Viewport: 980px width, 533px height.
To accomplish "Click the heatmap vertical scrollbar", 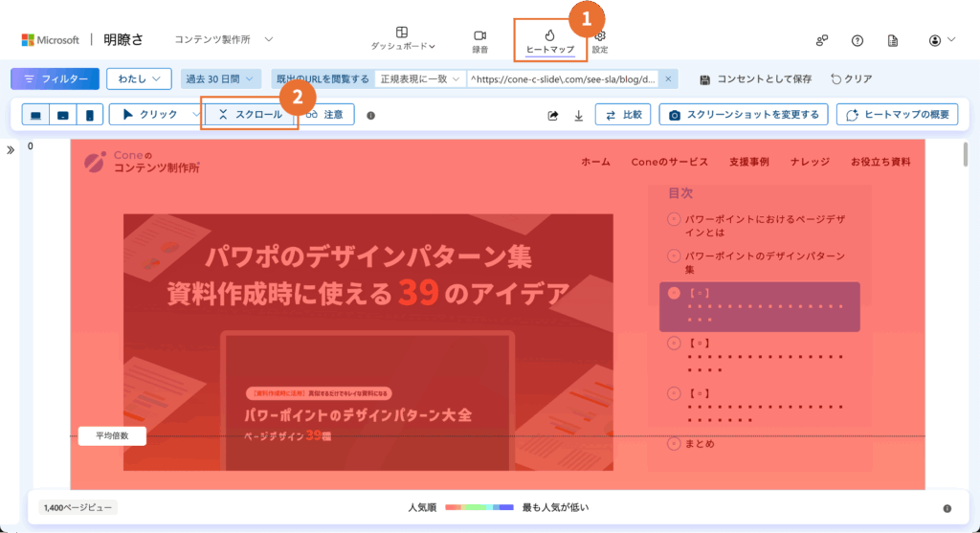I will (x=966, y=154).
